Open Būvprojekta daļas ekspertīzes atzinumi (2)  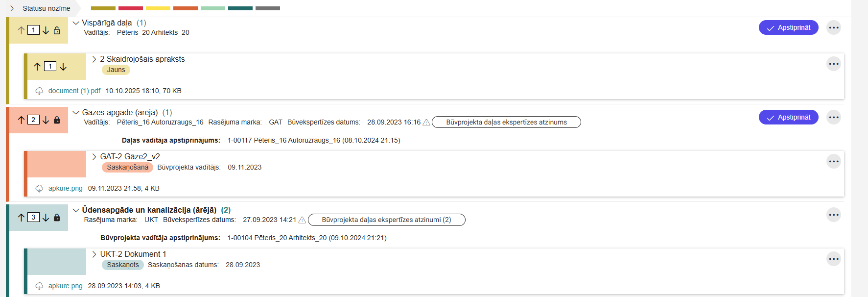tap(386, 220)
